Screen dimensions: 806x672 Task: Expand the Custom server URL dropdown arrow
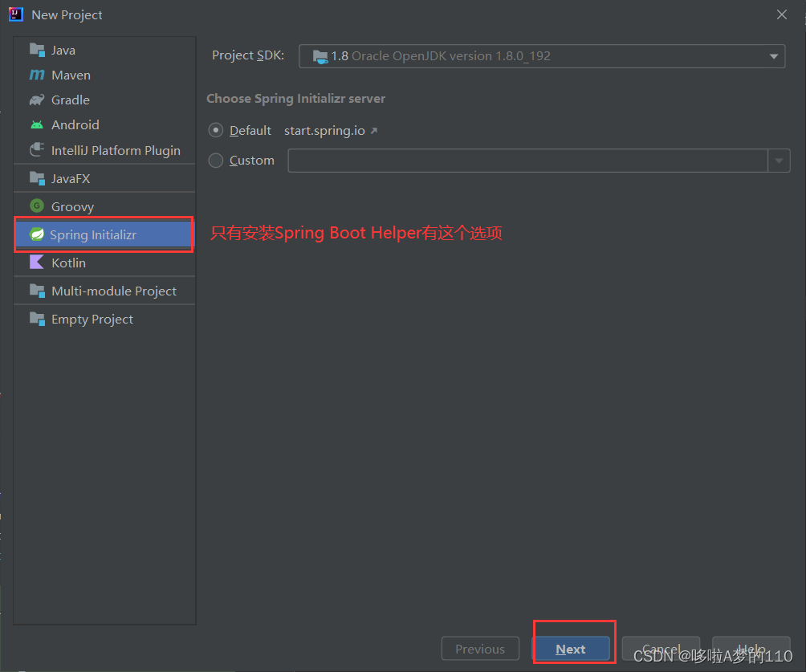pos(779,161)
